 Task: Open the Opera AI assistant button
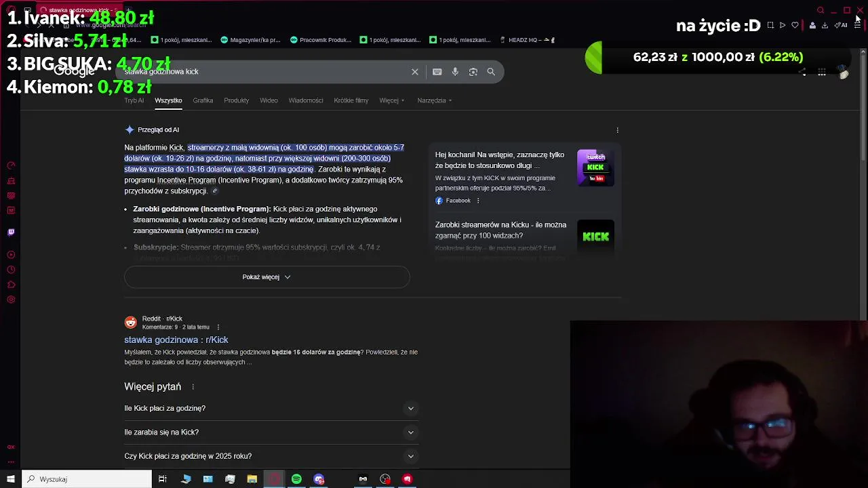click(x=841, y=25)
